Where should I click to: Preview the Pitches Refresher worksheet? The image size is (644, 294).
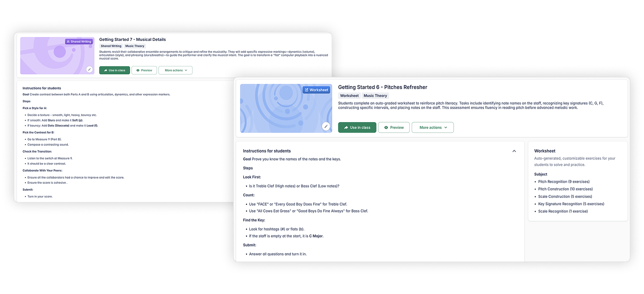click(394, 127)
